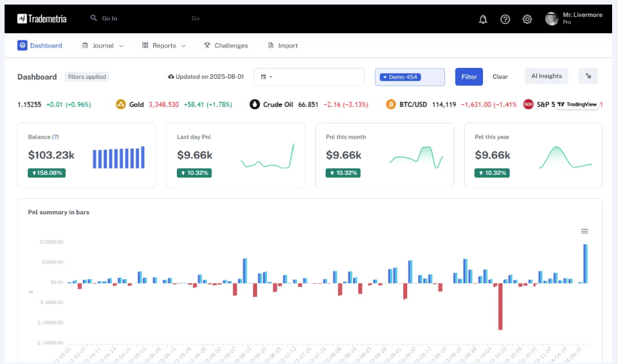Click the Gold ticker icon

coord(121,104)
